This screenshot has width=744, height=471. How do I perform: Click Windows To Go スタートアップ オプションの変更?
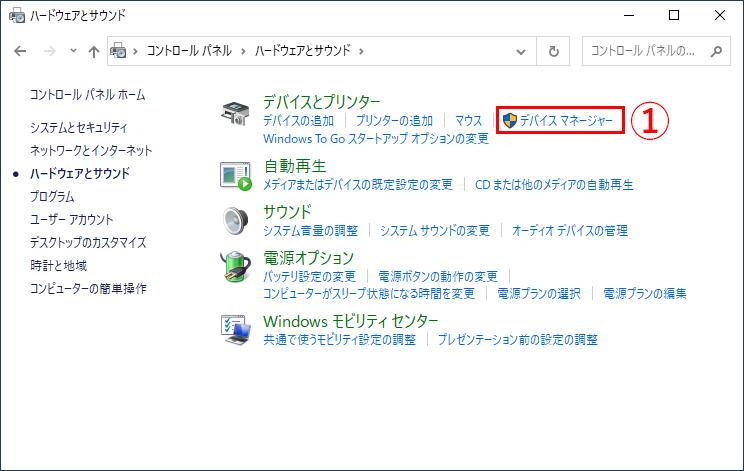click(x=376, y=139)
